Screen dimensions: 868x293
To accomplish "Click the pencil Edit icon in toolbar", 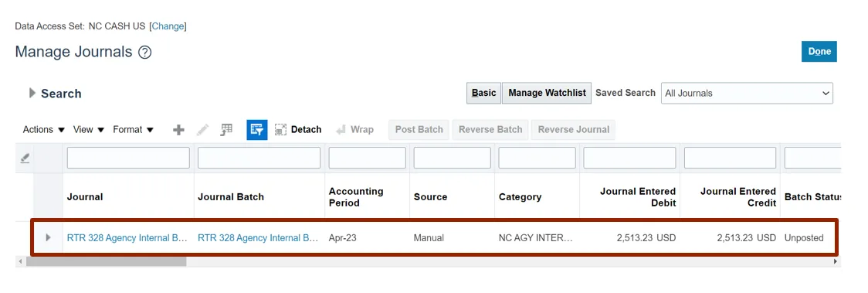I will pyautogui.click(x=202, y=130).
